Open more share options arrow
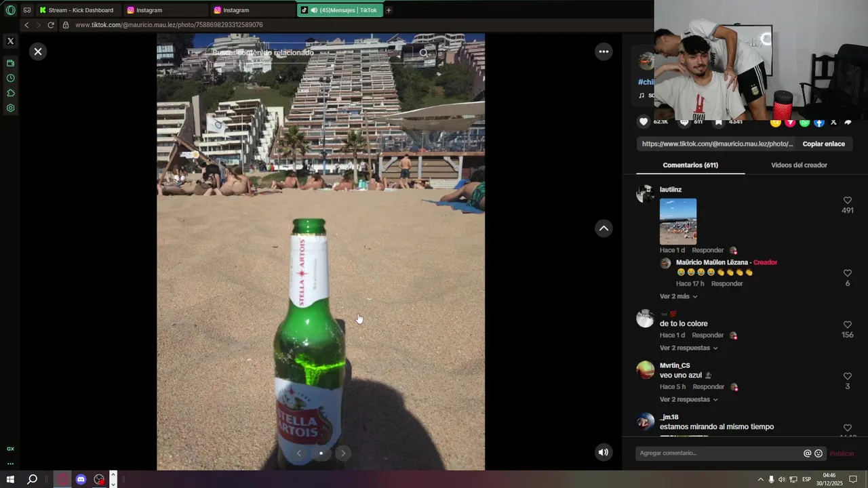Image resolution: width=868 pixels, height=488 pixels. coord(848,122)
